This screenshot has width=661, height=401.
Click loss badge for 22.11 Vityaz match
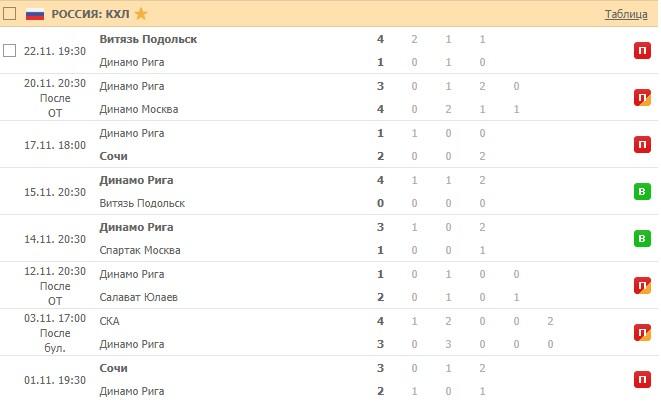tap(642, 50)
